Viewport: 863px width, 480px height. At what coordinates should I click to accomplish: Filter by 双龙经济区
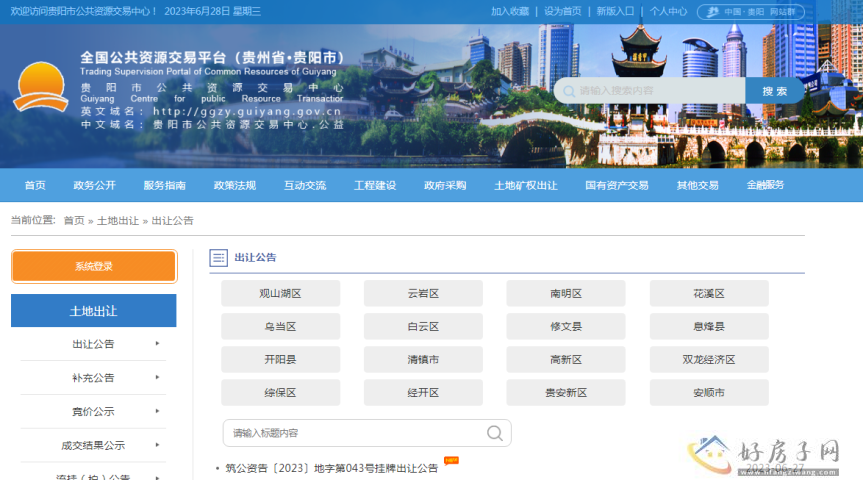click(x=709, y=359)
